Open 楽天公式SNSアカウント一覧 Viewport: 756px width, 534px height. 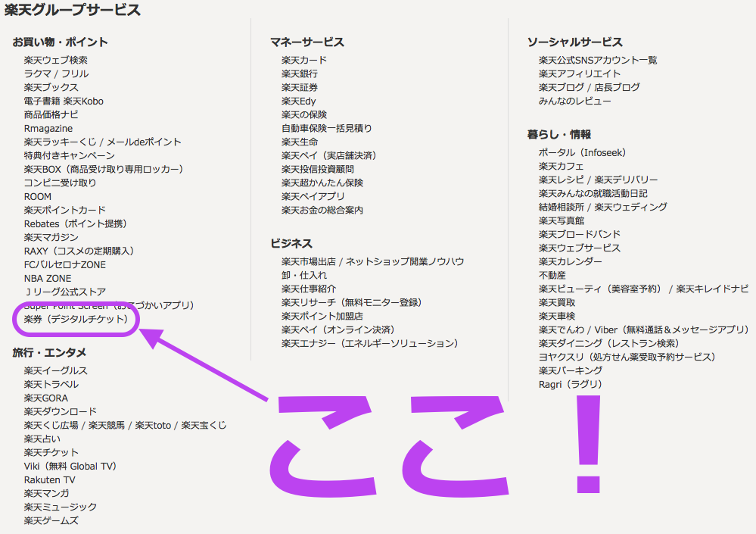[598, 61]
